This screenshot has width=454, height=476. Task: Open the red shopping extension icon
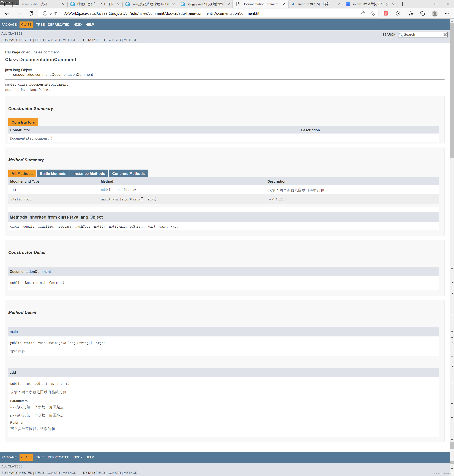coord(385,13)
